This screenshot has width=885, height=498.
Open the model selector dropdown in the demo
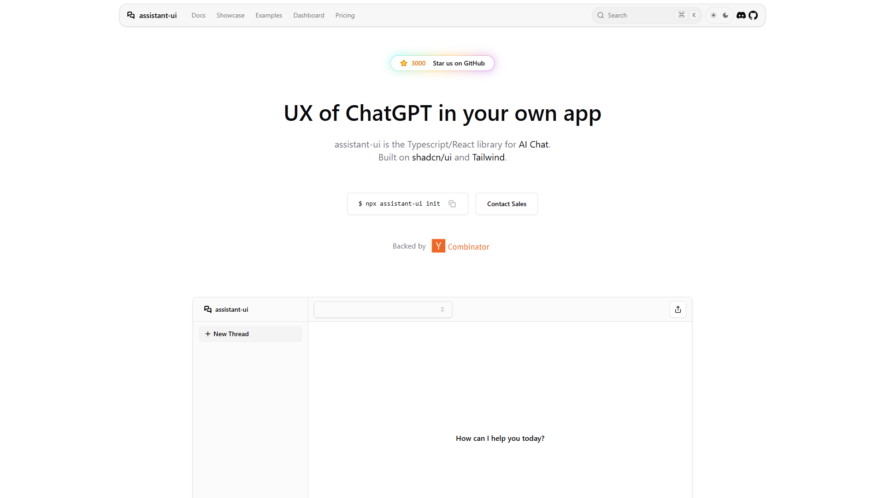(383, 309)
